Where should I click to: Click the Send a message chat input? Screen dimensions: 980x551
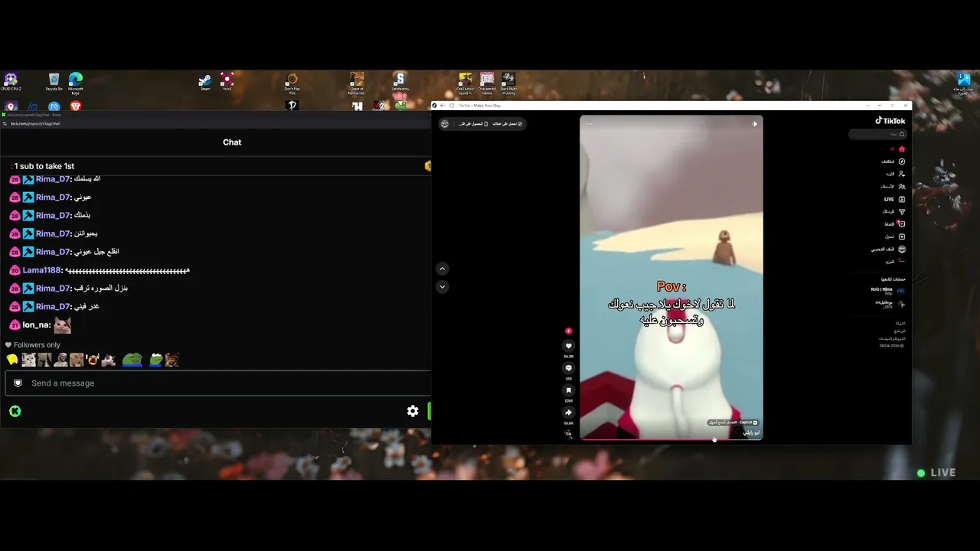coord(218,383)
